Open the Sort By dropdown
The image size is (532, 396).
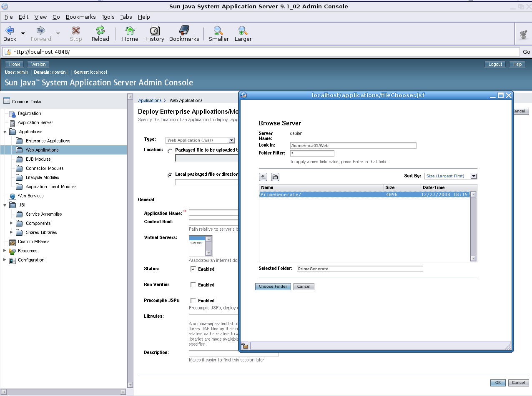(x=450, y=176)
